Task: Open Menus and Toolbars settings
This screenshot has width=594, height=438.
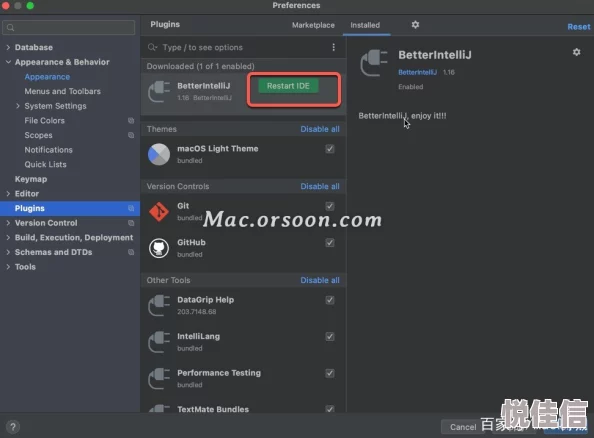Action: point(63,91)
